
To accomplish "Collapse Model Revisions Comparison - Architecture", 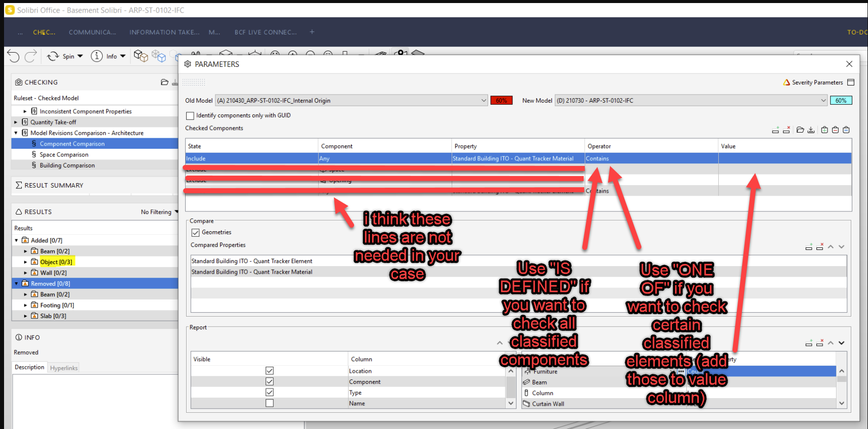I will coord(16,133).
